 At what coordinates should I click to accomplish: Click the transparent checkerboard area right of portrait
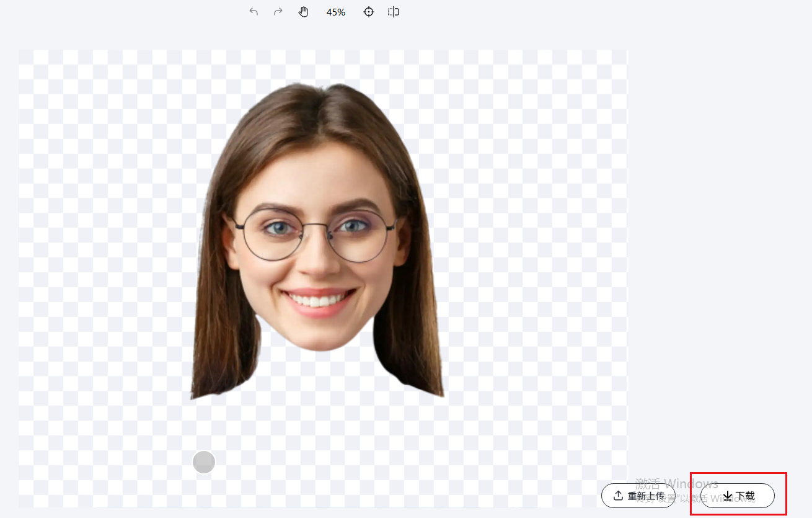pyautogui.click(x=533, y=248)
